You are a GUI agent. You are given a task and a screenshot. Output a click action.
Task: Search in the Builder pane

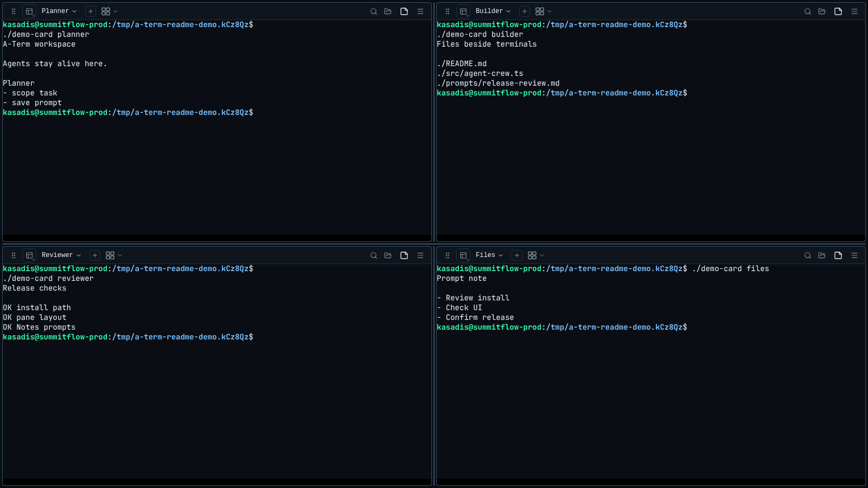coord(808,11)
